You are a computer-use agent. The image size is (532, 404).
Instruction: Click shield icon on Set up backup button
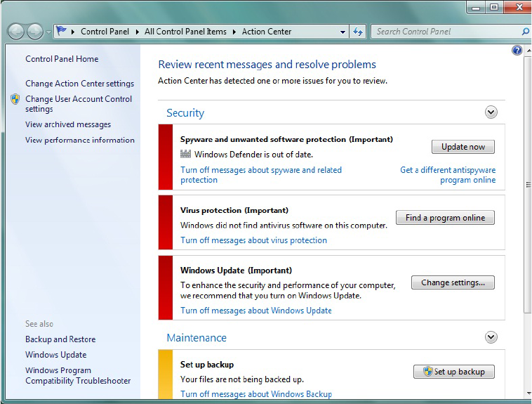pos(428,371)
